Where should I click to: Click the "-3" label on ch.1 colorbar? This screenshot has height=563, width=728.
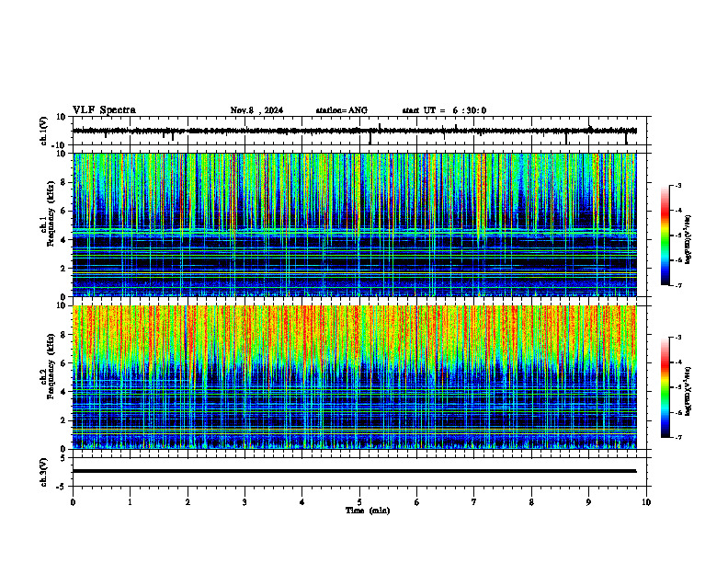tap(677, 186)
